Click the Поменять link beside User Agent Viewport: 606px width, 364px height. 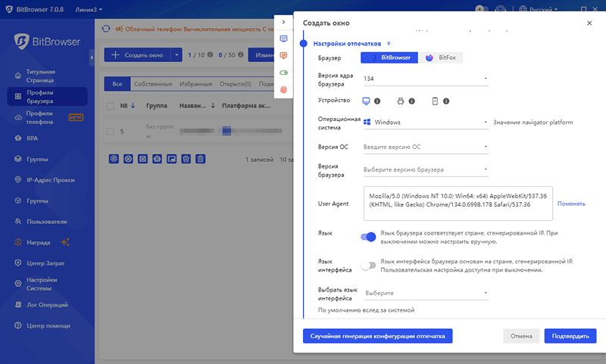571,204
